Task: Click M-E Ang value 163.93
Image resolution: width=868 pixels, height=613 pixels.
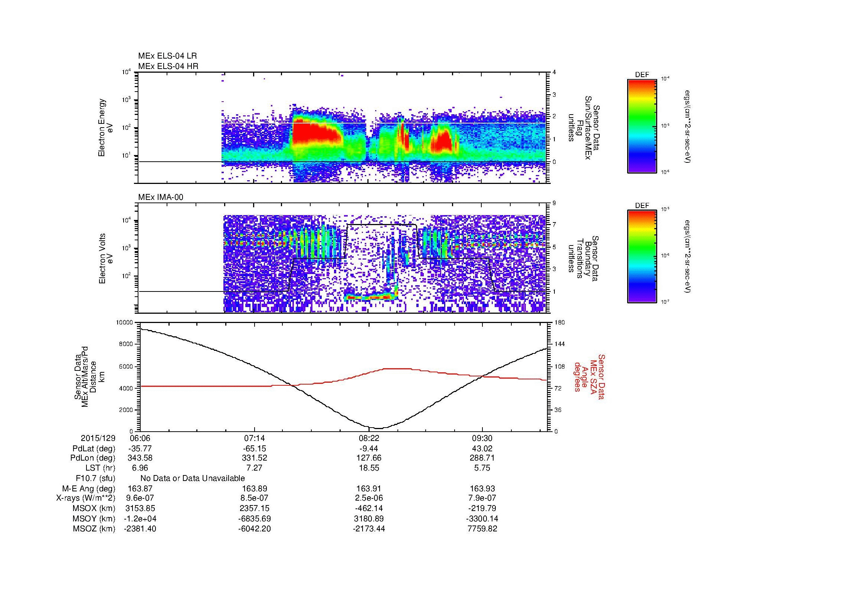Action: [x=483, y=488]
